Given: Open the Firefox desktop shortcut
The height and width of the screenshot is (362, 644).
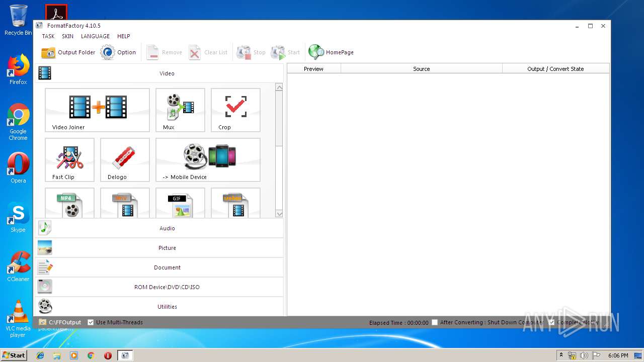Looking at the screenshot, I should [x=18, y=69].
